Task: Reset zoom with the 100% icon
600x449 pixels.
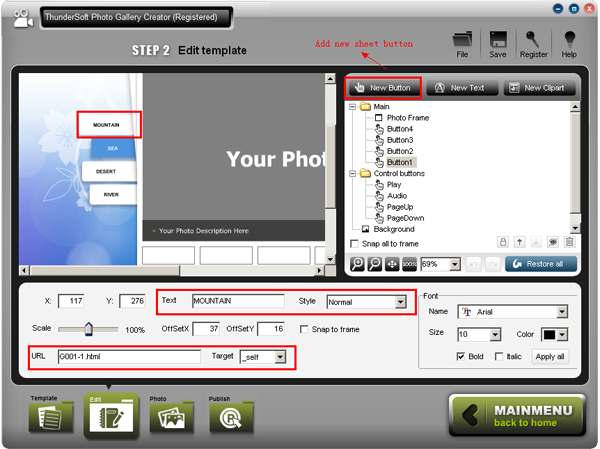Action: click(x=408, y=264)
